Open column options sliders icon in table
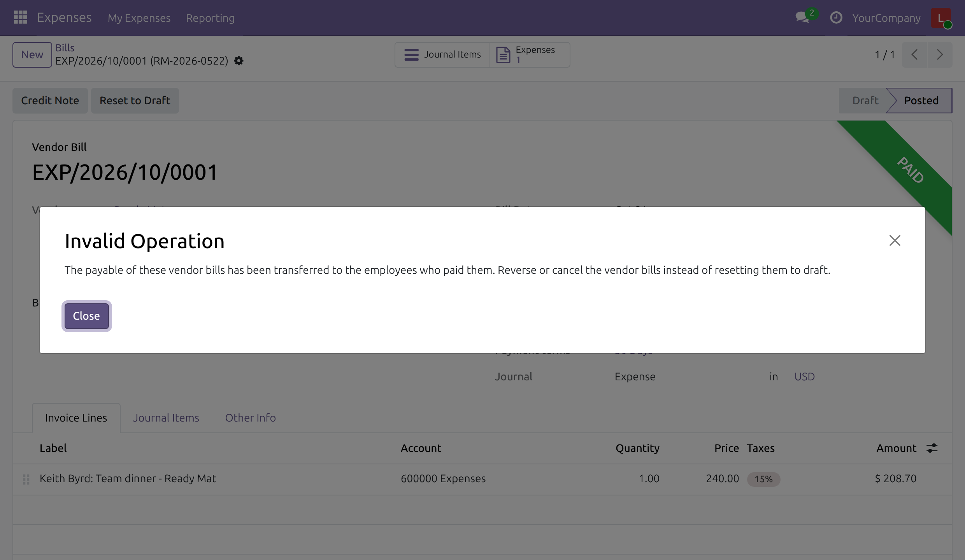 tap(932, 448)
